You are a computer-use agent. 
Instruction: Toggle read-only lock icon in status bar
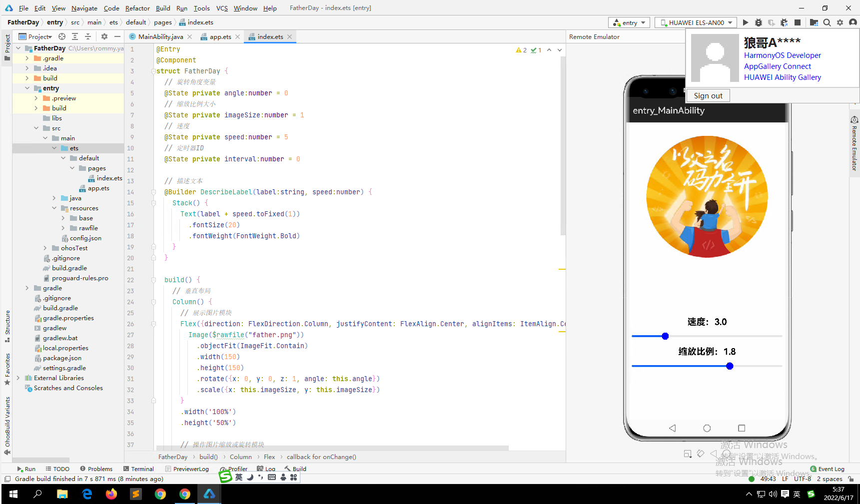(x=851, y=479)
